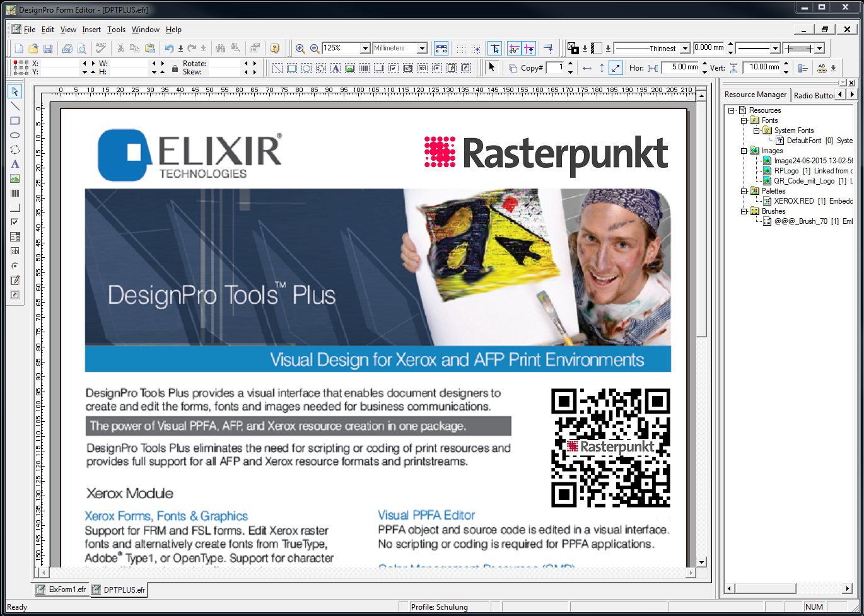Click the Hor spacing 5.00 mm field

pos(680,67)
